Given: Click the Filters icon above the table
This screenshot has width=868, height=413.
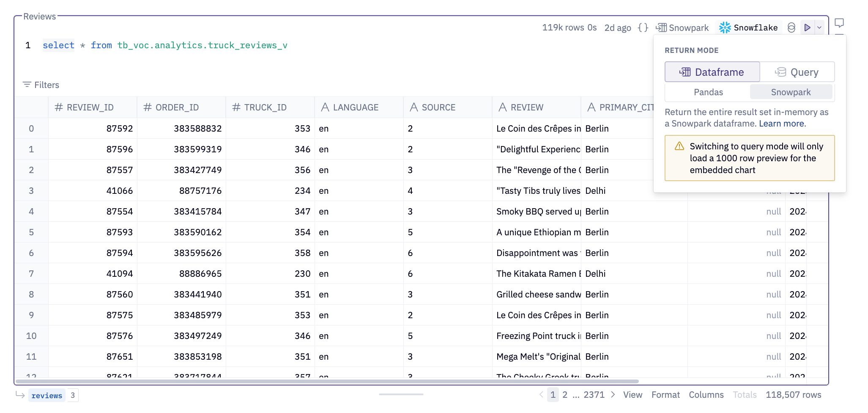Looking at the screenshot, I should 27,85.
